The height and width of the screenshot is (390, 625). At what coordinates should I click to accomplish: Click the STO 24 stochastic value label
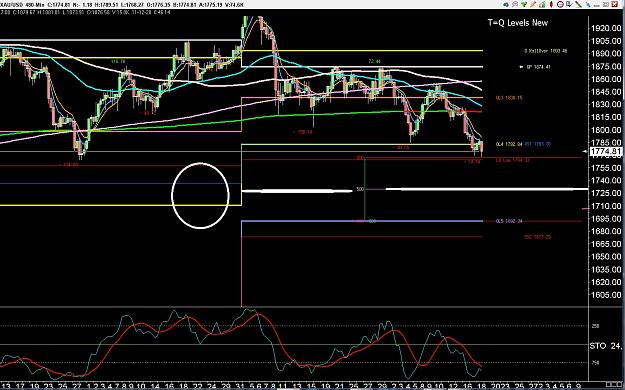pos(606,346)
